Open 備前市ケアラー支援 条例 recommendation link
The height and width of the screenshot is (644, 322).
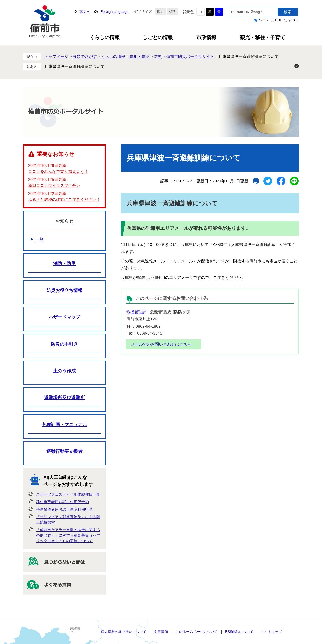(68, 535)
